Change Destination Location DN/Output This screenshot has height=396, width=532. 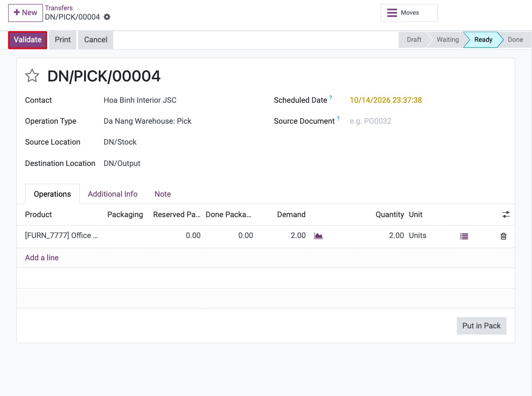pyautogui.click(x=122, y=164)
